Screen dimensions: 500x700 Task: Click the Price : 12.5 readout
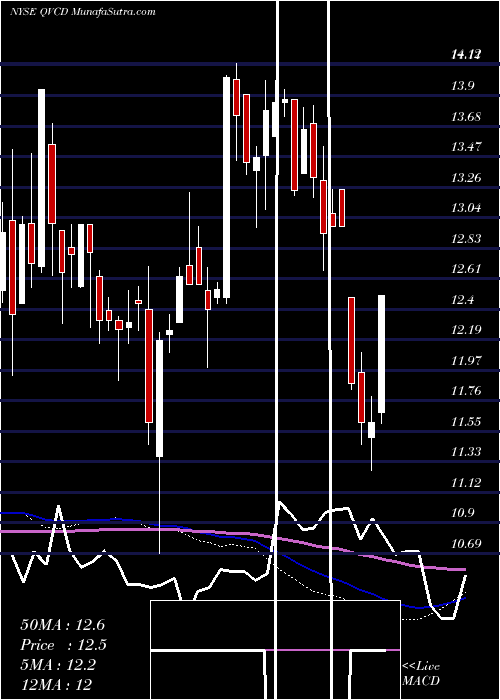pos(63,645)
